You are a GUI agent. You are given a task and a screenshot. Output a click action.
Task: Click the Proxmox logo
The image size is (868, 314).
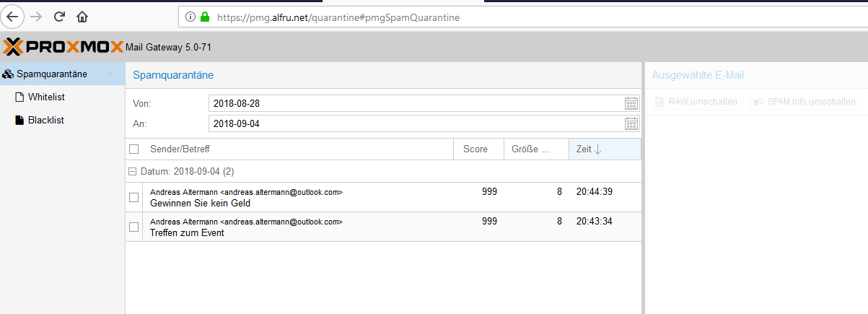[63, 47]
